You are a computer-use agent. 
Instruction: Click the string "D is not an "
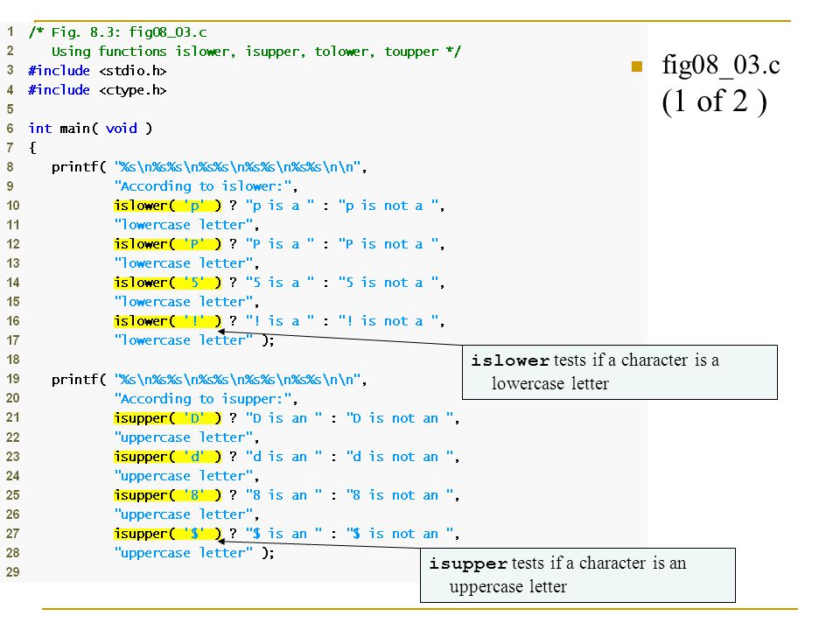point(400,418)
